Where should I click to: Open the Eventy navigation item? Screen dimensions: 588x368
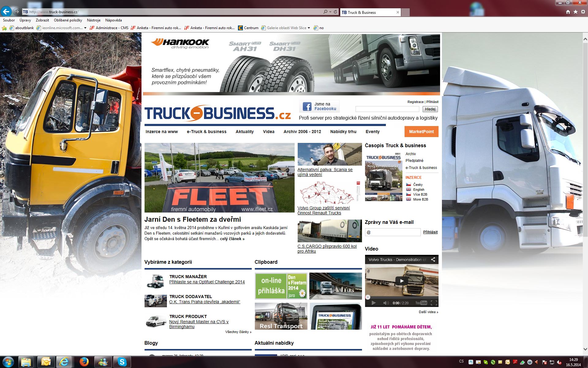(372, 132)
